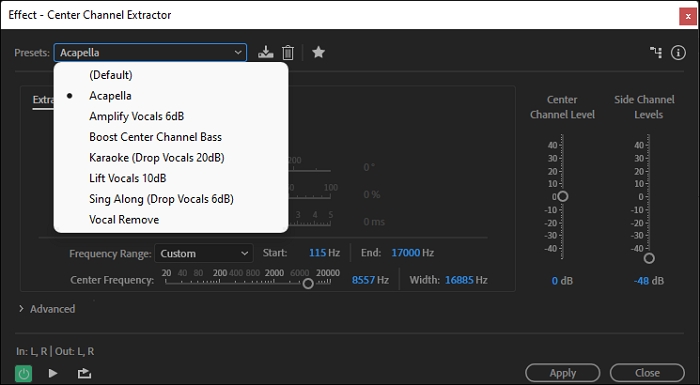Open the Frequency Range Custom dropdown
The width and height of the screenshot is (700, 385).
point(204,253)
